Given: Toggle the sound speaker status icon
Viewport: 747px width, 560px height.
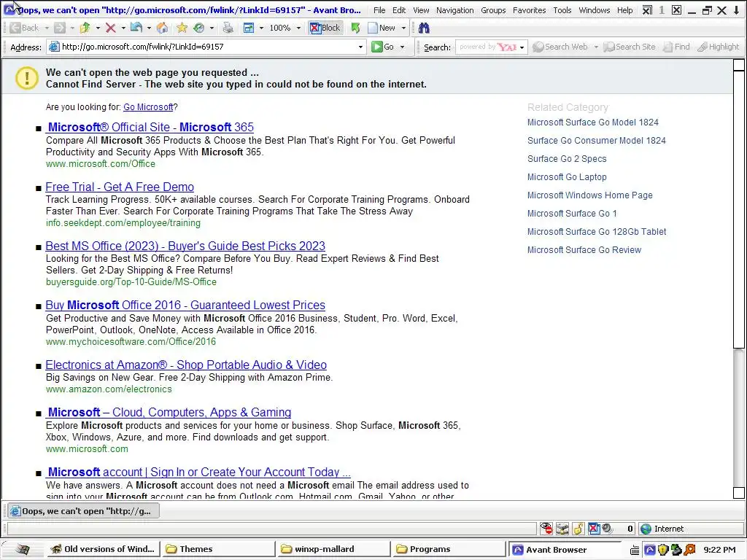Looking at the screenshot, I should click(x=607, y=529).
